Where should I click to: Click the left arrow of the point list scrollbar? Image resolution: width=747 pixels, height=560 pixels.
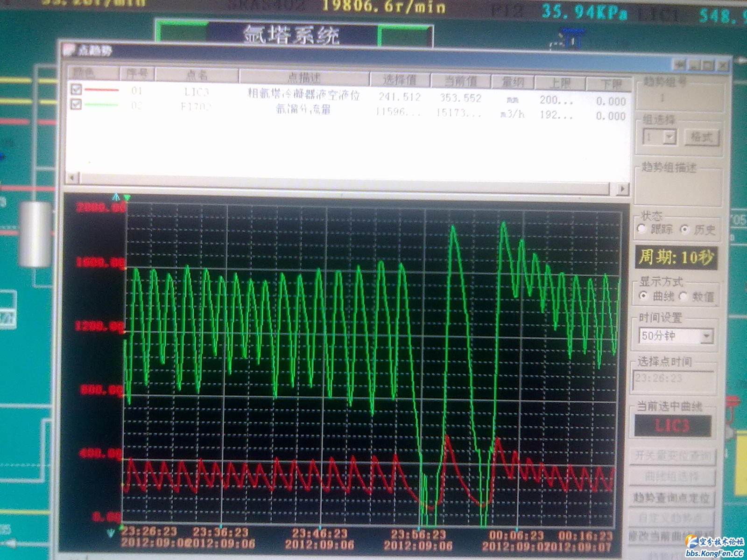(x=72, y=178)
